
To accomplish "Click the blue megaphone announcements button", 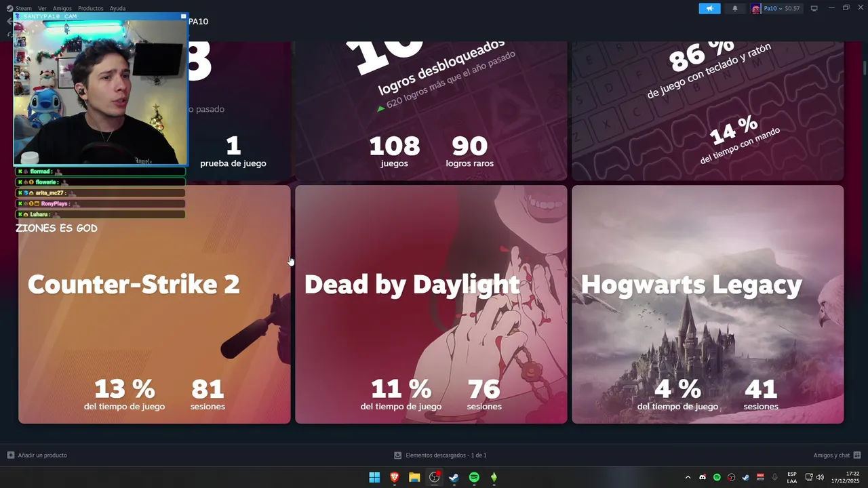I will coord(709,8).
